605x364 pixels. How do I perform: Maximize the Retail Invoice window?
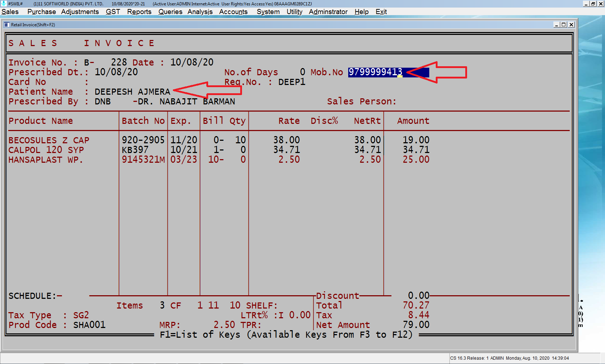[564, 25]
